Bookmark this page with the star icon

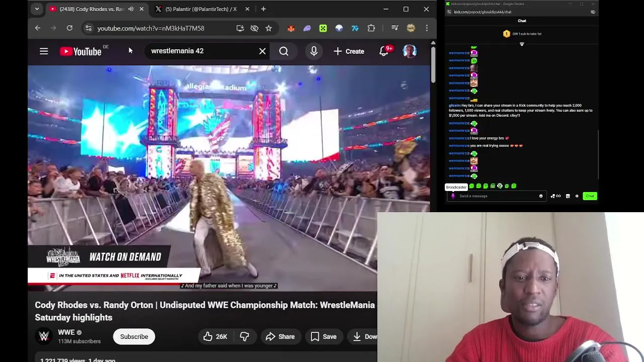point(269,28)
